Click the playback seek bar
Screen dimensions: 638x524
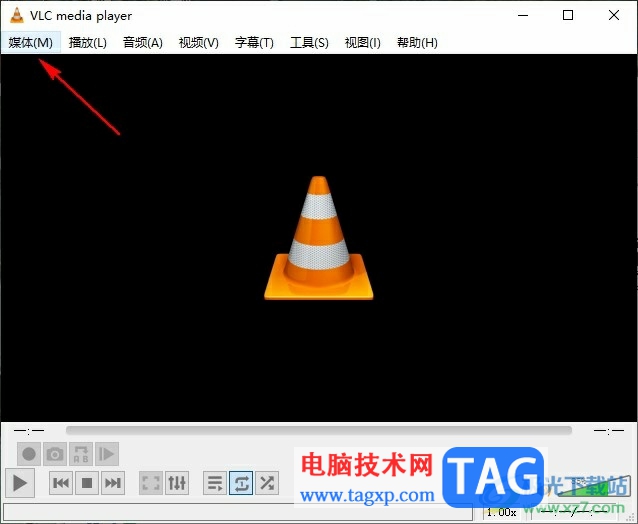click(319, 430)
